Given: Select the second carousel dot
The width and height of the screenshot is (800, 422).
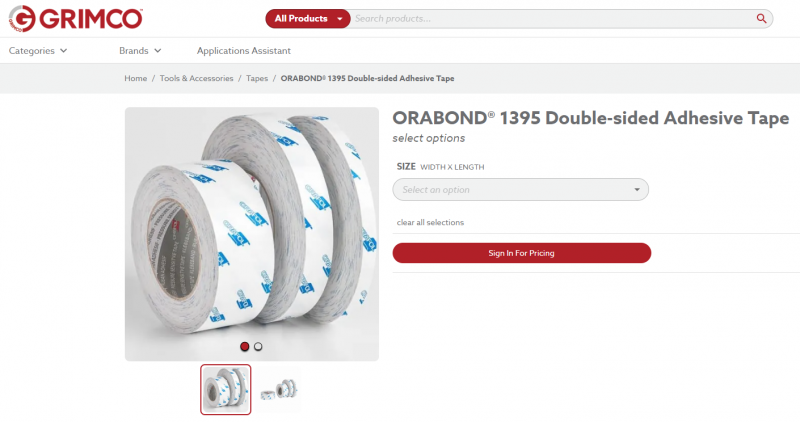Looking at the screenshot, I should pyautogui.click(x=258, y=346).
